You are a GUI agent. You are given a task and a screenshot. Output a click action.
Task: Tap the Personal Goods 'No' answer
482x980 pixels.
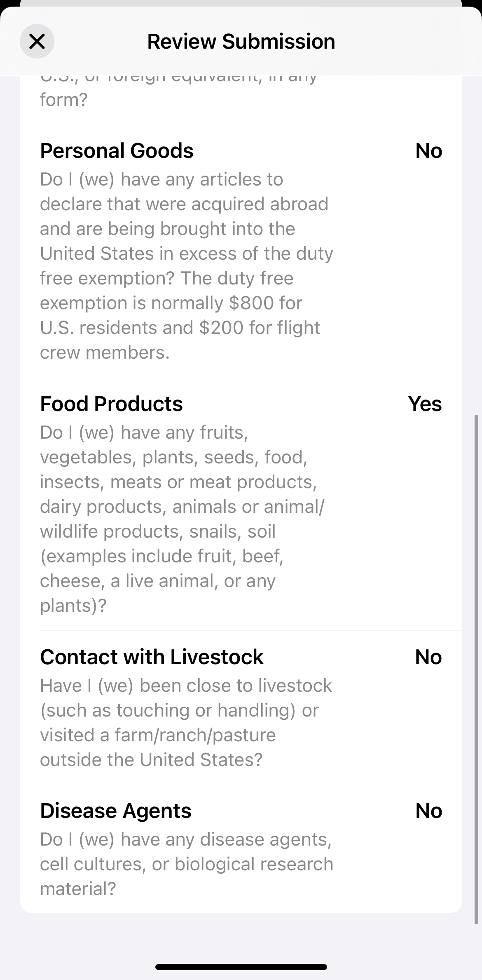pos(428,151)
